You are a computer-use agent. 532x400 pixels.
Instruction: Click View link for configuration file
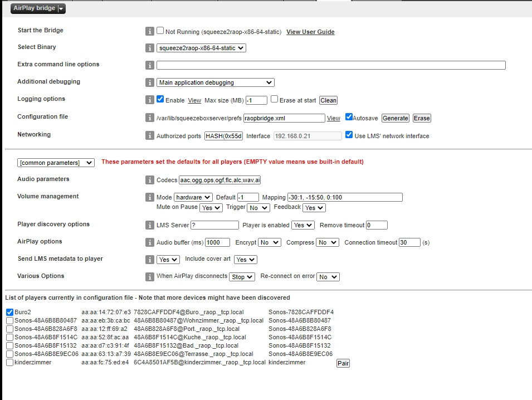click(334, 118)
